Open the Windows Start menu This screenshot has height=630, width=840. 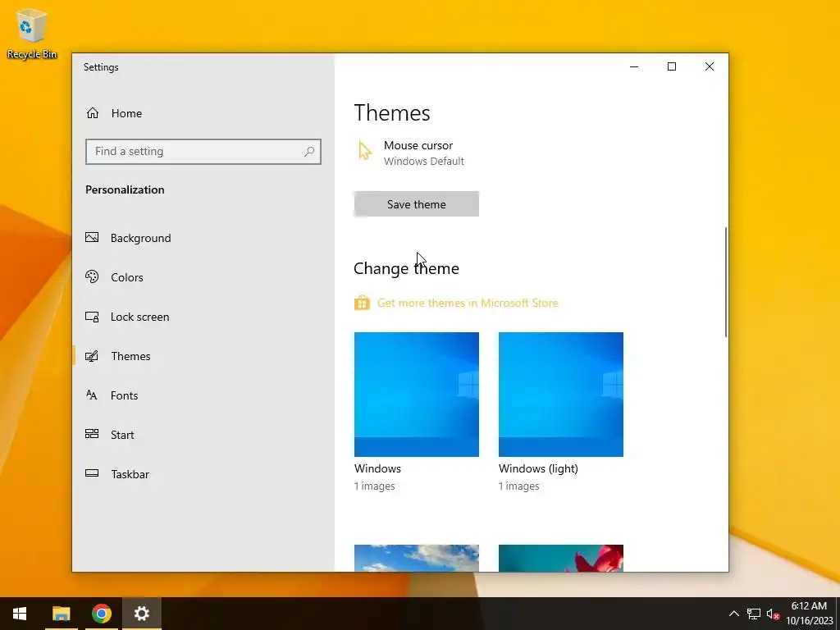point(20,614)
